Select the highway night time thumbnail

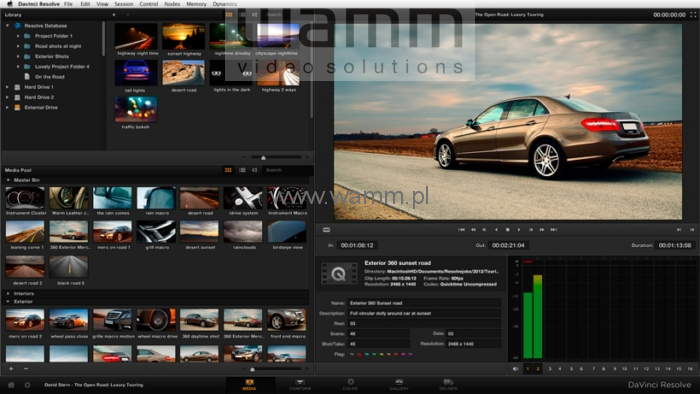pyautogui.click(x=136, y=36)
